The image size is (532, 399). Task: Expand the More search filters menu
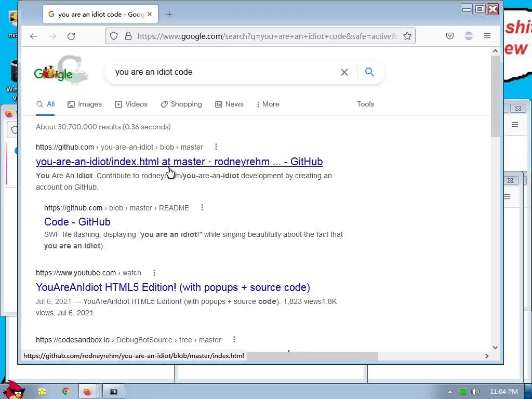[268, 104]
